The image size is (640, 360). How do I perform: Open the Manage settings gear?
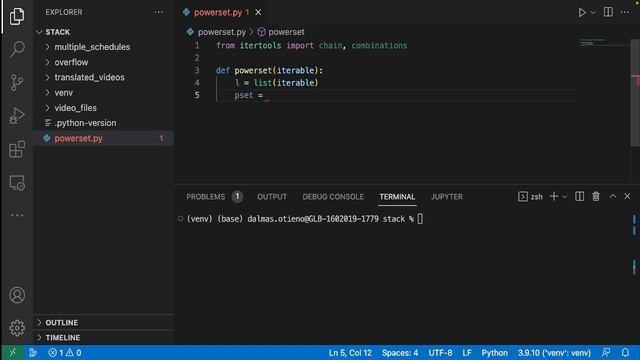[x=17, y=328]
